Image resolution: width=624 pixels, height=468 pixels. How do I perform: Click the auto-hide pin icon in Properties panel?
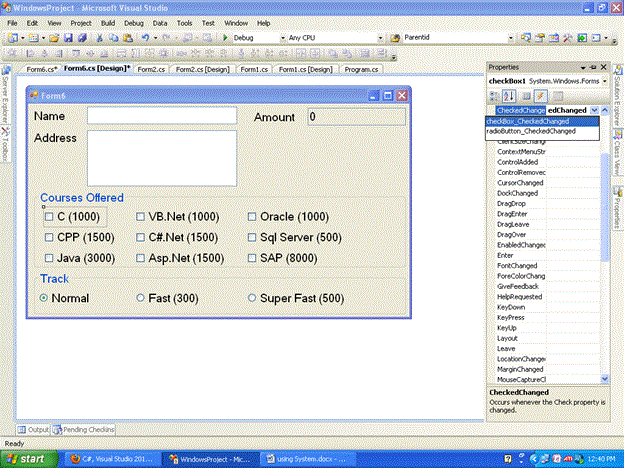(593, 67)
